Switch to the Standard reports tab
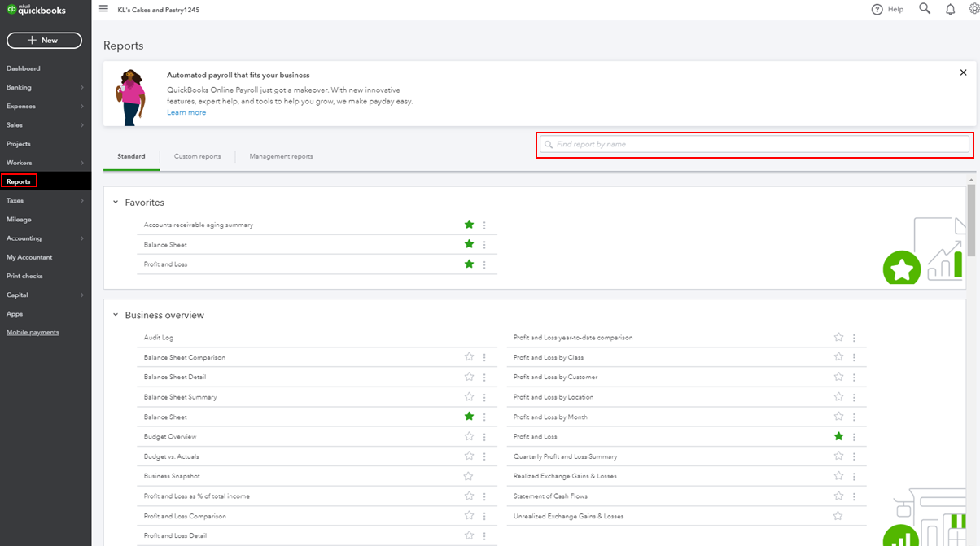The image size is (980, 546). 131,156
